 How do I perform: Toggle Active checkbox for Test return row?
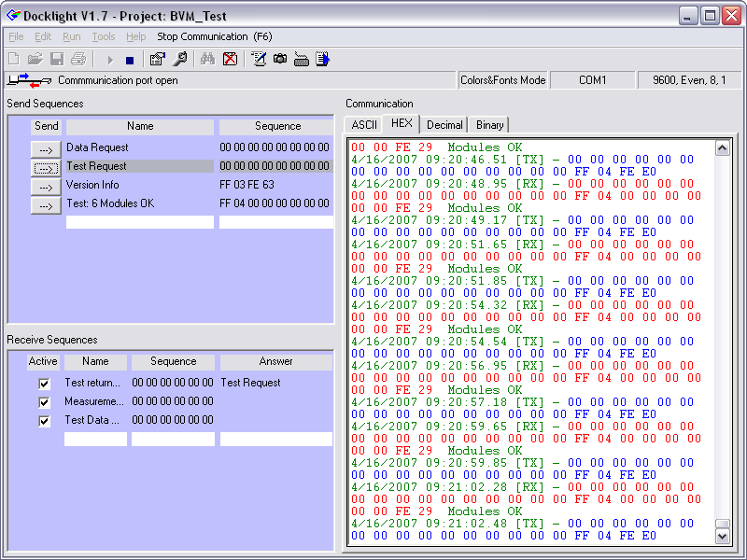pyautogui.click(x=44, y=384)
